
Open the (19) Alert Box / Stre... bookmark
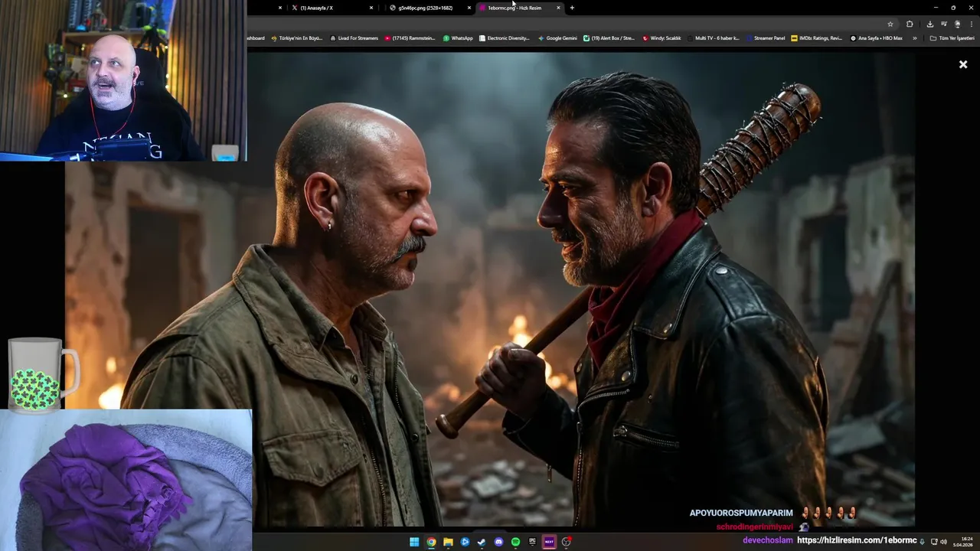click(x=609, y=37)
